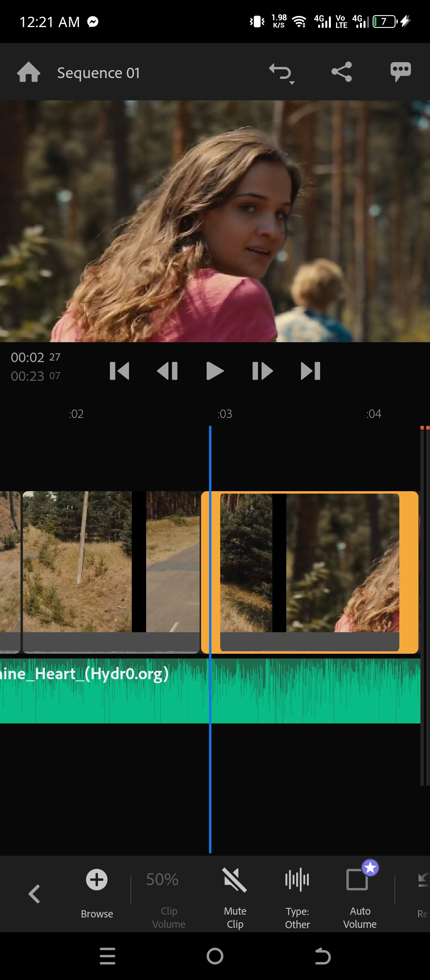This screenshot has height=980, width=430.
Task: Tap the Sequence 01 title
Action: point(98,73)
